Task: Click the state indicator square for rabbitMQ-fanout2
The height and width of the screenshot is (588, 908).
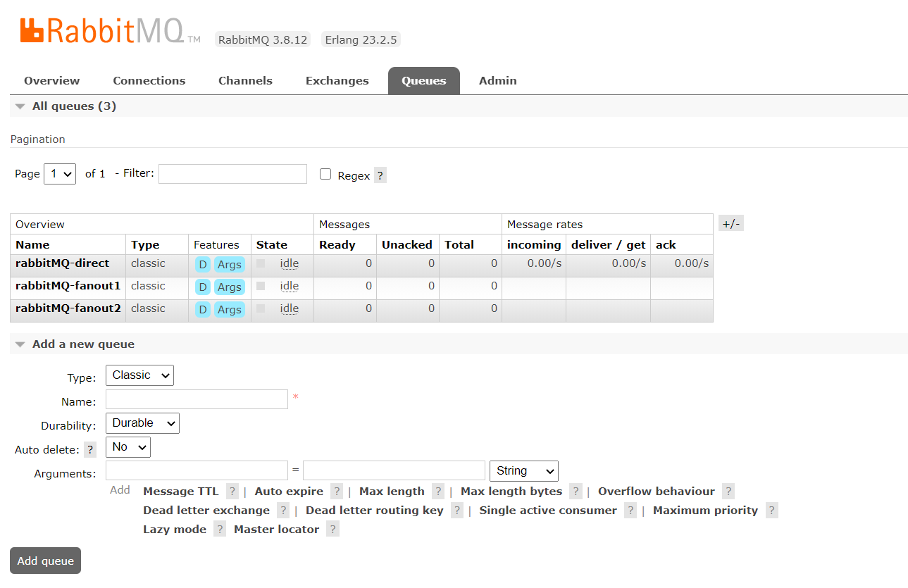Action: tap(261, 308)
